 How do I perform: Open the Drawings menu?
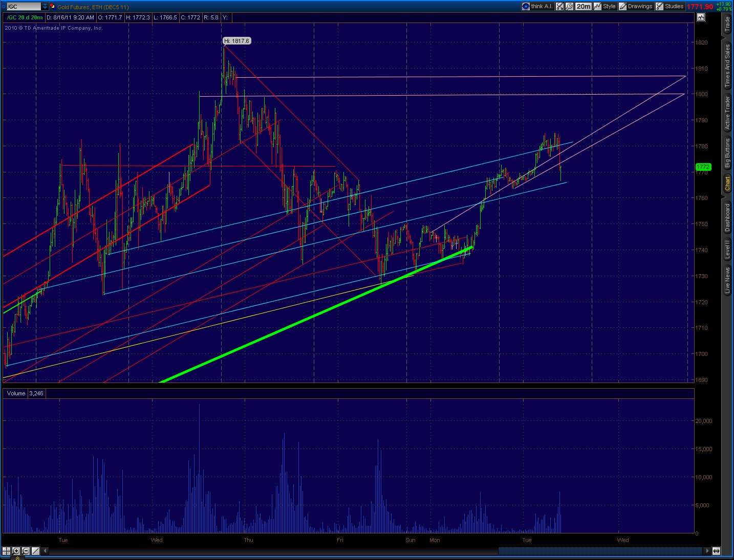tap(636, 6)
